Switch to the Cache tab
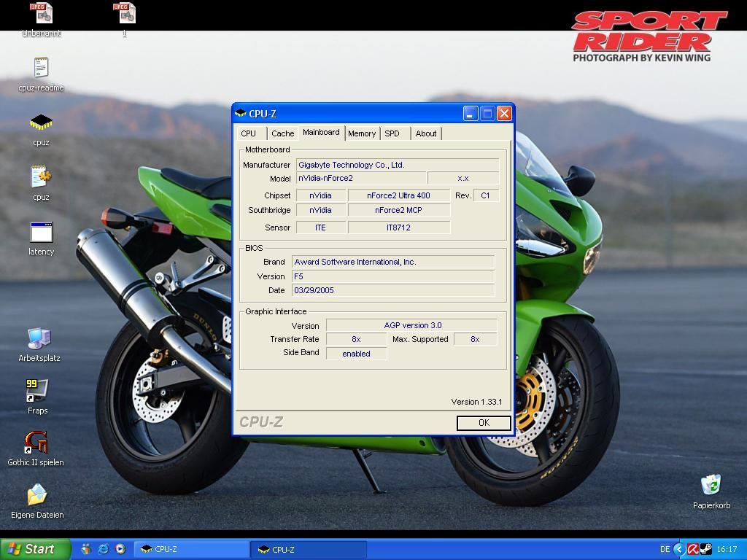The height and width of the screenshot is (560, 747). pyautogui.click(x=282, y=133)
